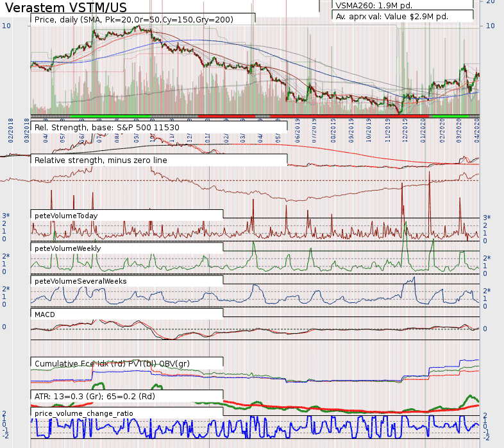Click the "10" price tick on right axis

click(490, 26)
